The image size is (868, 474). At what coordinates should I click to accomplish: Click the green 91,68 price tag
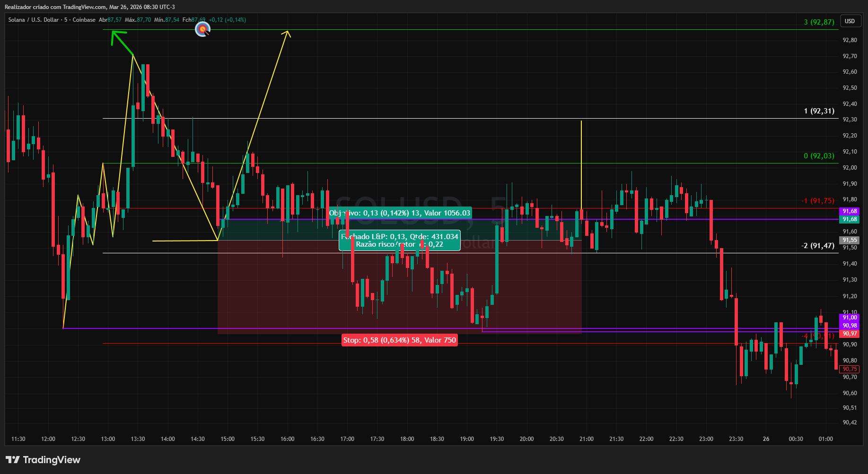pyautogui.click(x=850, y=219)
